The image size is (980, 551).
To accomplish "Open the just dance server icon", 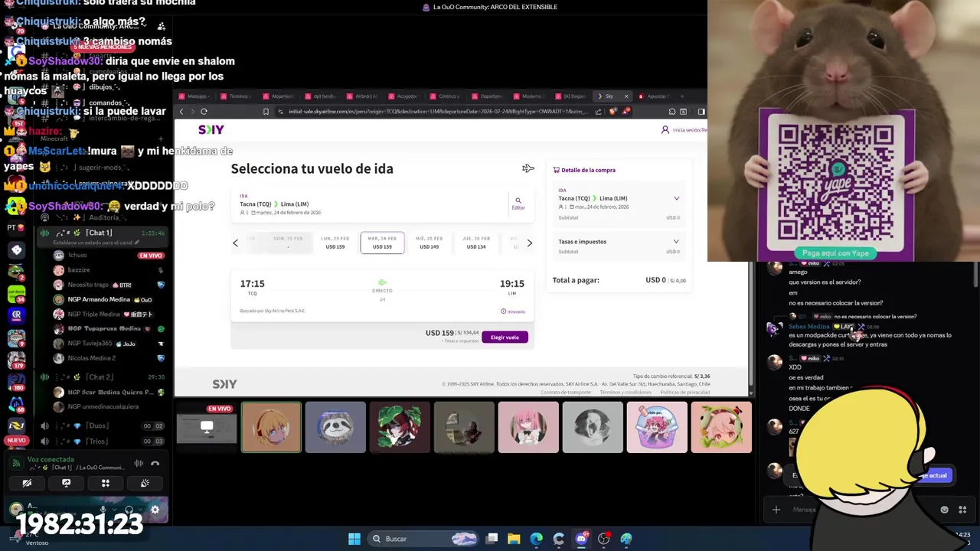I will click(16, 292).
